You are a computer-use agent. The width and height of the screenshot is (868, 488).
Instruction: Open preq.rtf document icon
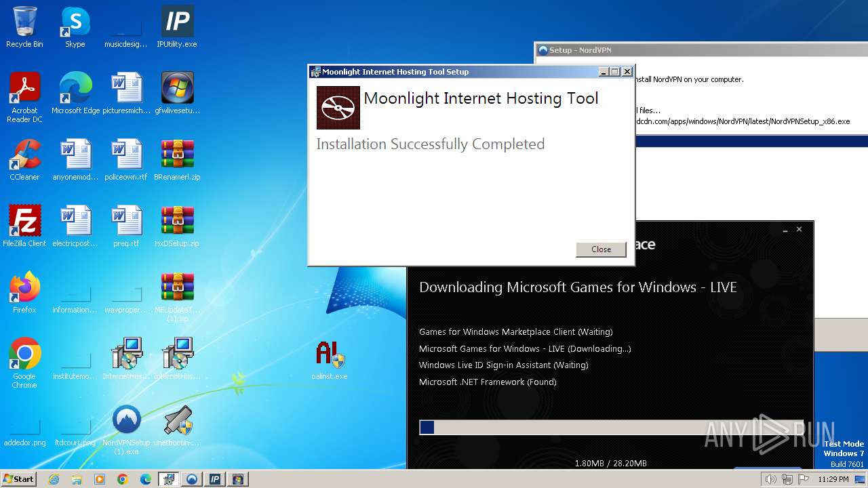coord(126,226)
